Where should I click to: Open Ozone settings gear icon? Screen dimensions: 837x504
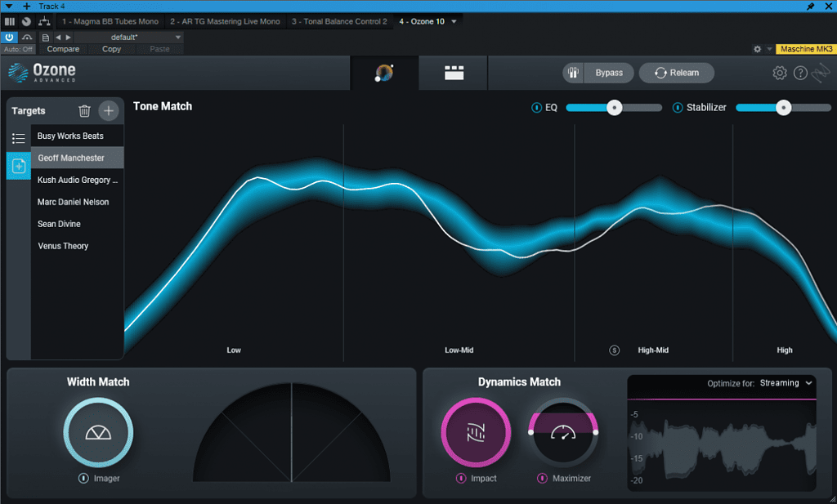[780, 74]
